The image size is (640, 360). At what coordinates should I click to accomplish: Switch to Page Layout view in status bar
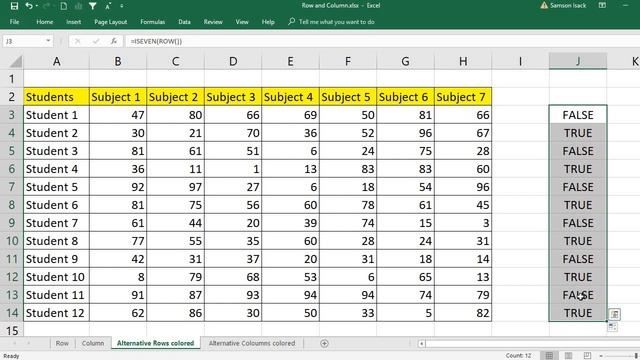point(568,356)
